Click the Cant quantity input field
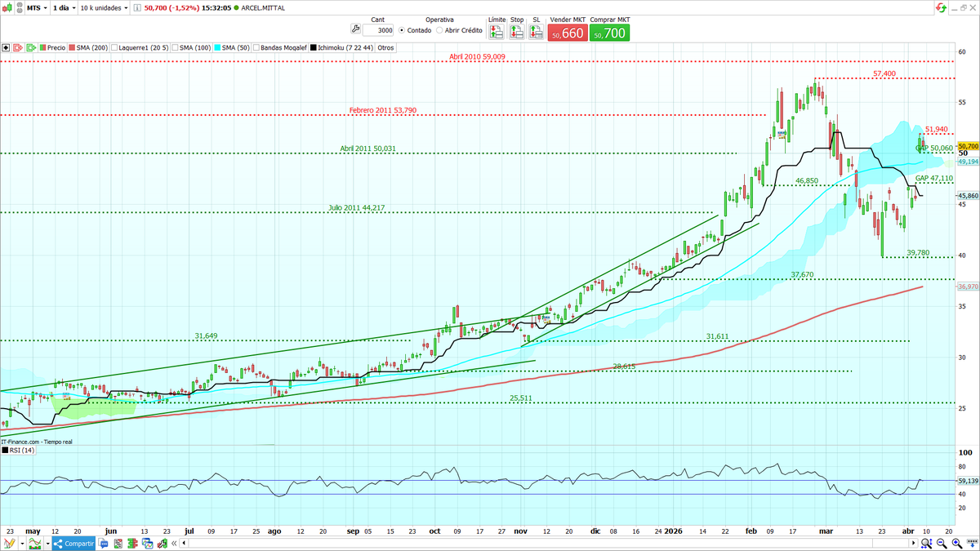This screenshot has width=980, height=551. [378, 30]
